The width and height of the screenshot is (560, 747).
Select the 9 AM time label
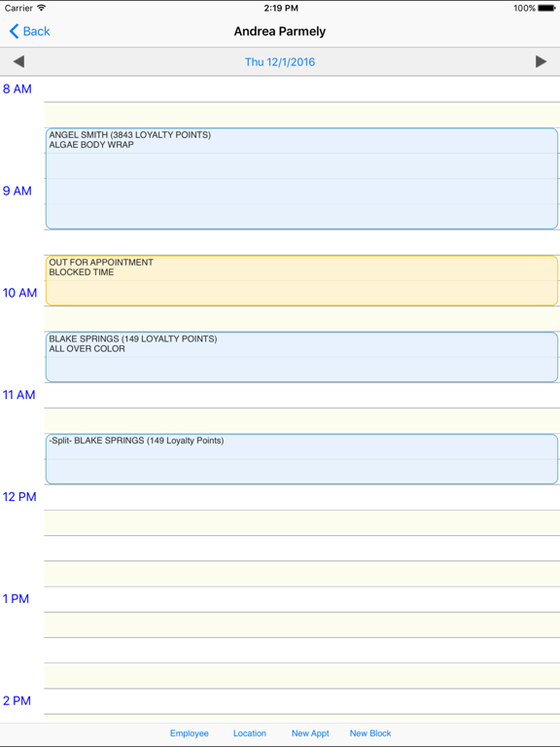[x=17, y=191]
